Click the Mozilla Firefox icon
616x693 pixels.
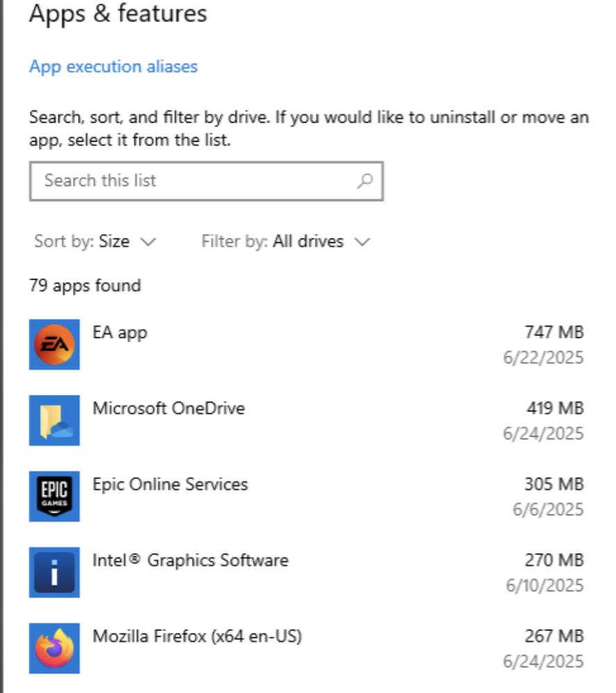tap(54, 649)
